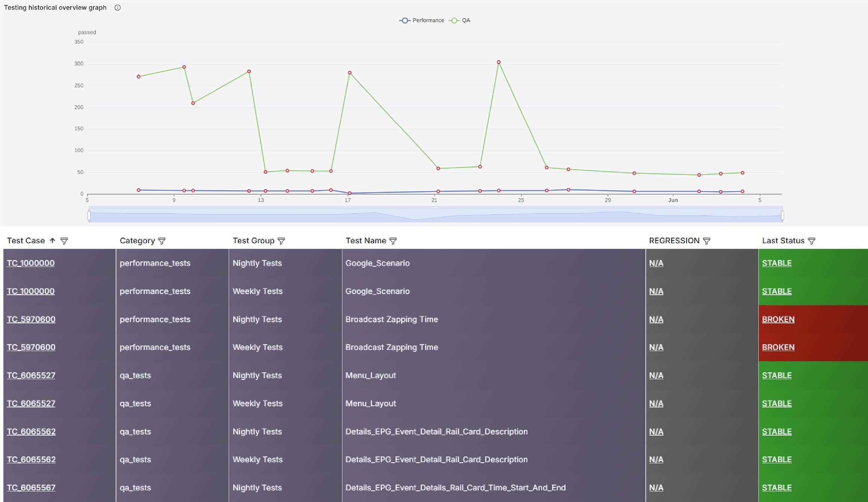Open TC_6065527 link in Weekly Tests row
This screenshot has width=868, height=502.
[x=31, y=404]
